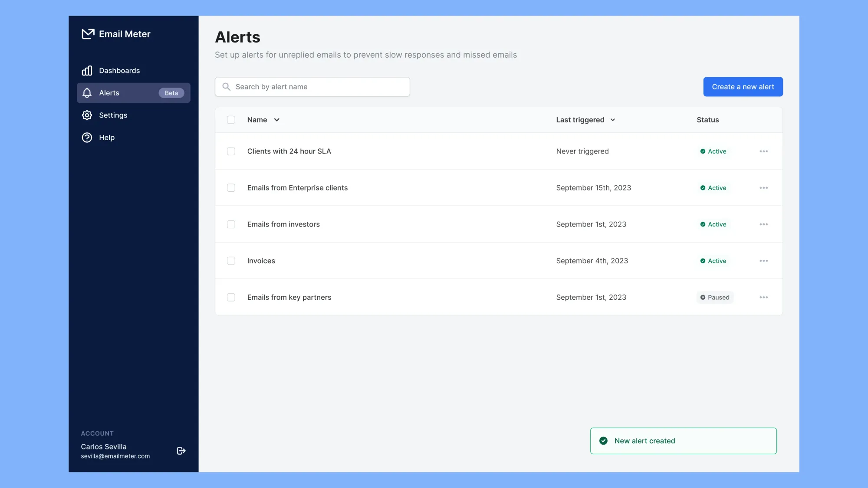Click the Active status of Emails from investors
Viewport: 868px width, 488px height.
(713, 224)
